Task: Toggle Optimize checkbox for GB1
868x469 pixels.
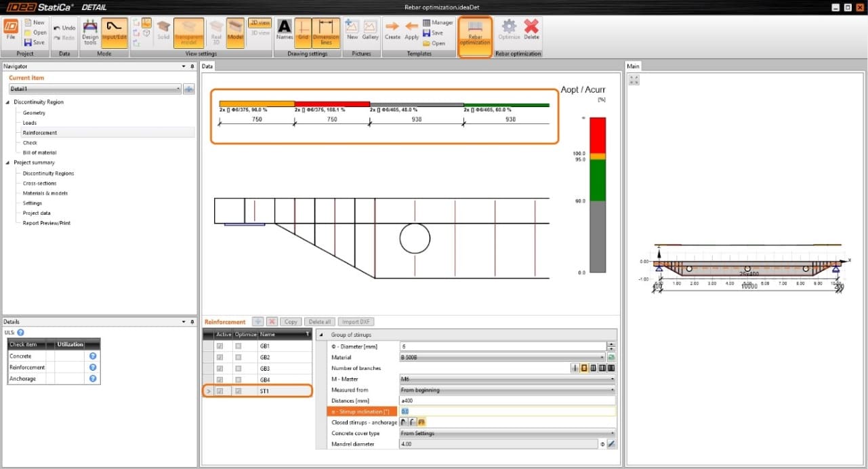Action: (238, 346)
